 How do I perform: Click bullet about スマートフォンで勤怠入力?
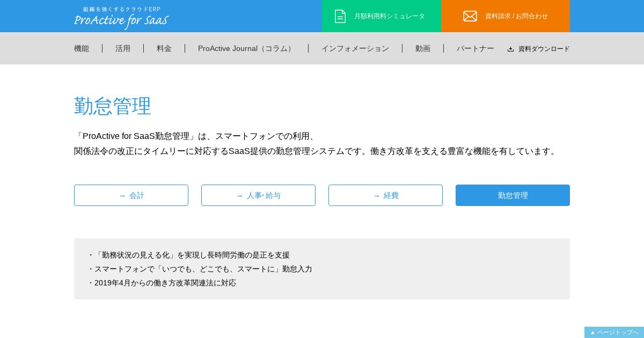click(x=200, y=269)
